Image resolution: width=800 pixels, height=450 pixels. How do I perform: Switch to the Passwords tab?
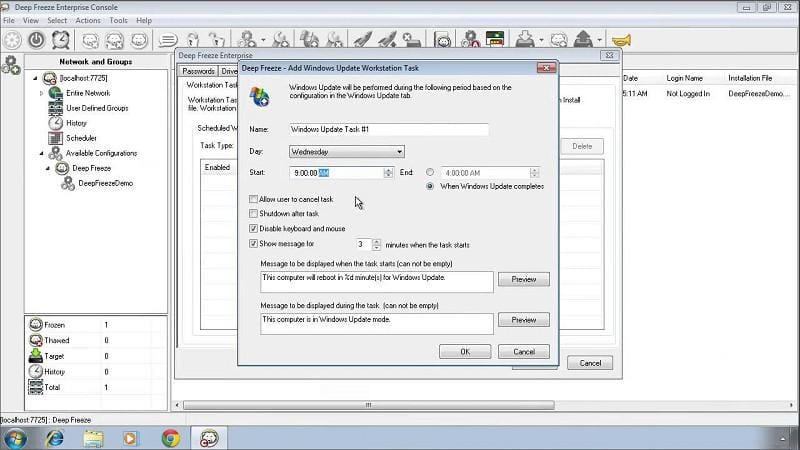[198, 71]
